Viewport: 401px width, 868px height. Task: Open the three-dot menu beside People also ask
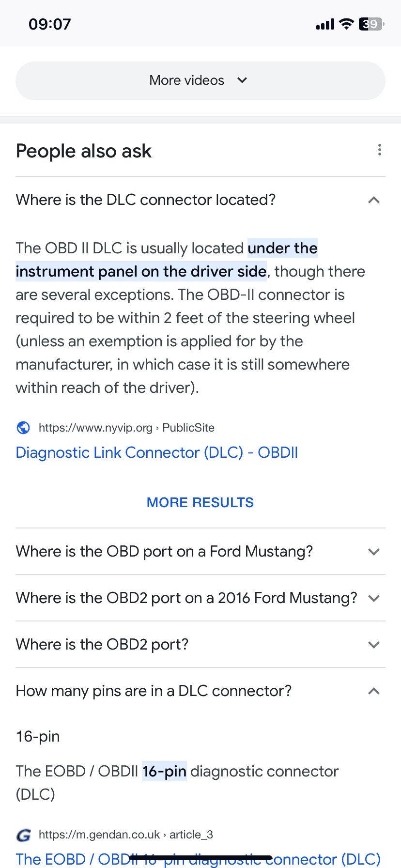380,150
